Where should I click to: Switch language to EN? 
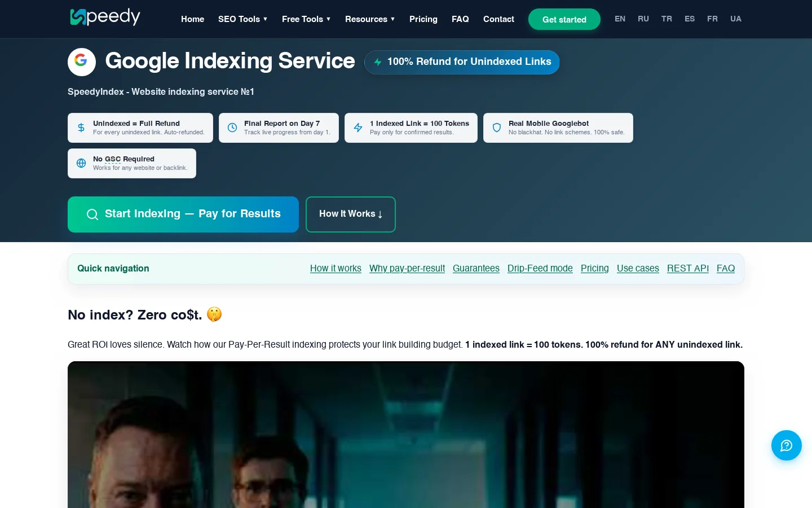pos(620,19)
